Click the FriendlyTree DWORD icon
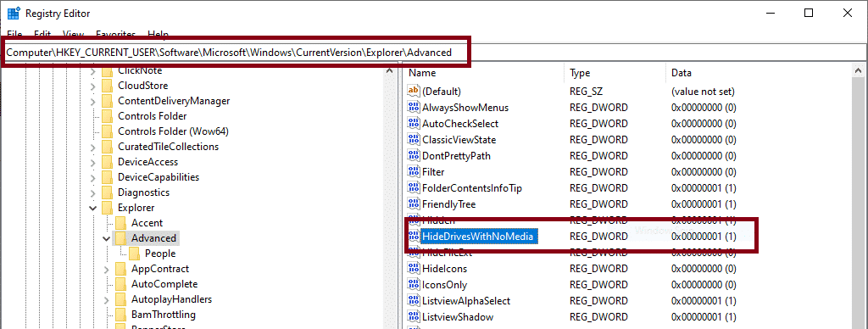The image size is (868, 329). (414, 204)
